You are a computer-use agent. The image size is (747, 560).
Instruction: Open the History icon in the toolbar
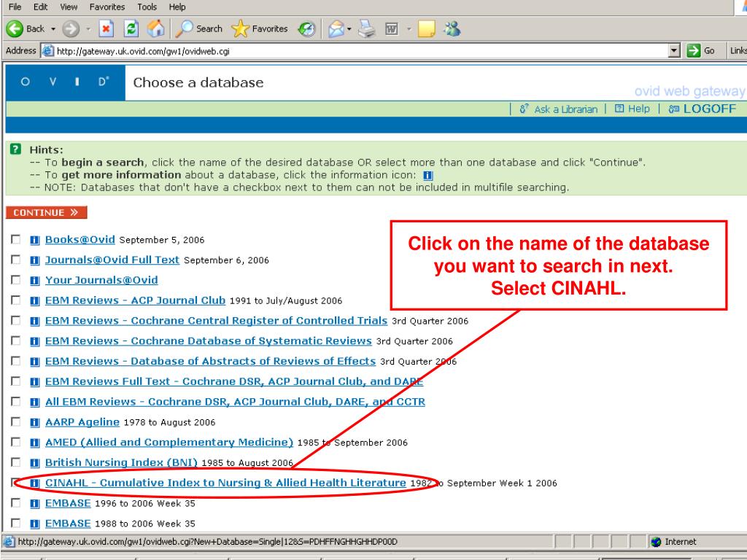pos(307,29)
